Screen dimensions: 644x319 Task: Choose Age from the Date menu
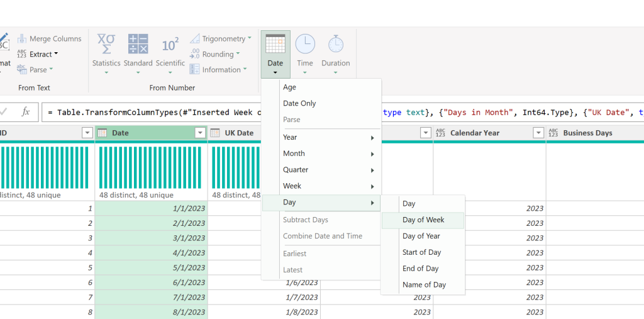click(321, 87)
